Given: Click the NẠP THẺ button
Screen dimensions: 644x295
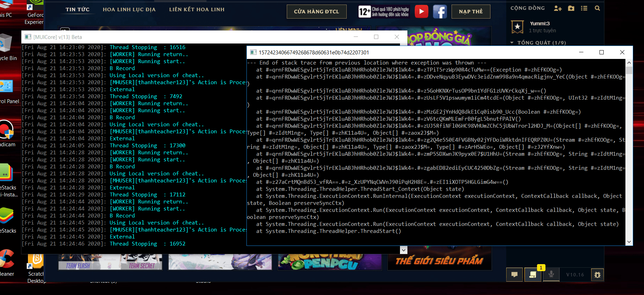Looking at the screenshot, I should point(471,12).
